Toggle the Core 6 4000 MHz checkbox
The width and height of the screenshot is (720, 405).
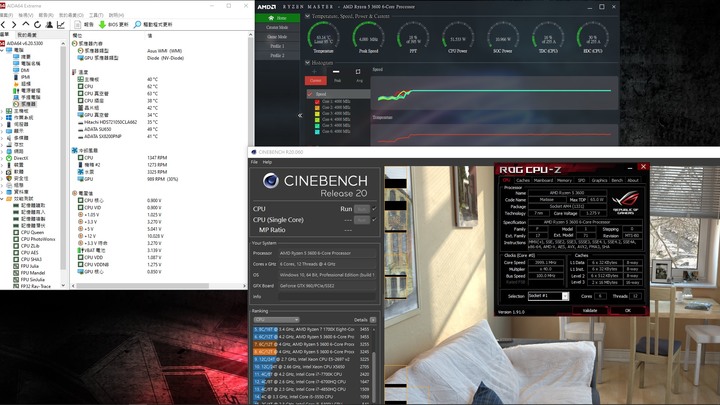tap(317, 131)
